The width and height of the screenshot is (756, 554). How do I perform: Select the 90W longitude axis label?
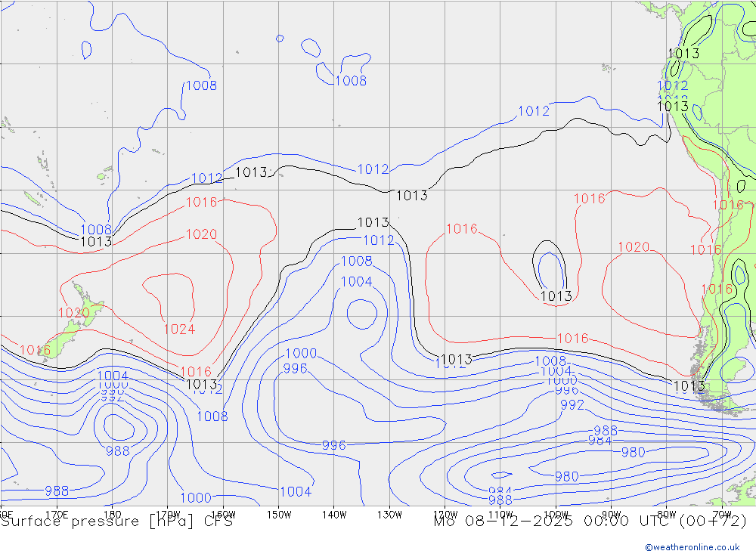click(612, 515)
